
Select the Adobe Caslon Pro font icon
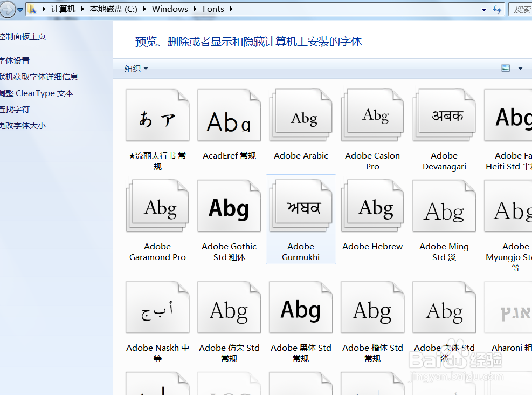point(372,115)
